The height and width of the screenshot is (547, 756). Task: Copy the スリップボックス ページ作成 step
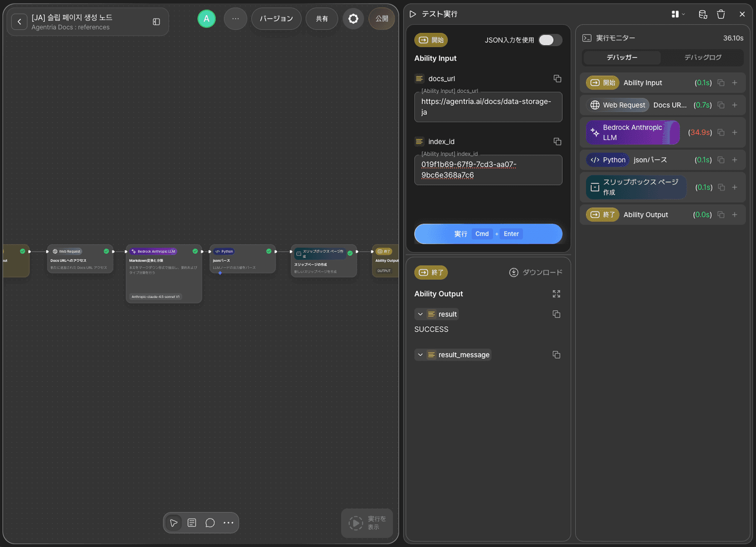point(721,187)
